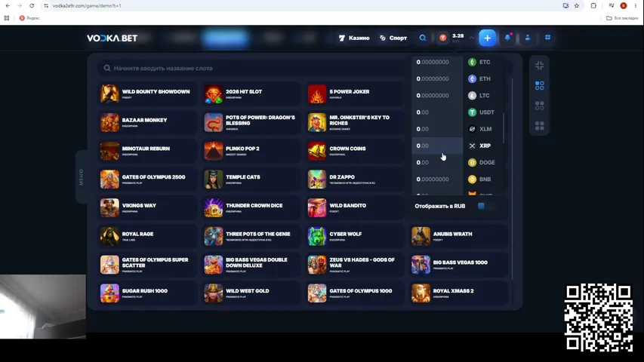
Task: Select the four-screen layout icon
Action: click(x=539, y=126)
